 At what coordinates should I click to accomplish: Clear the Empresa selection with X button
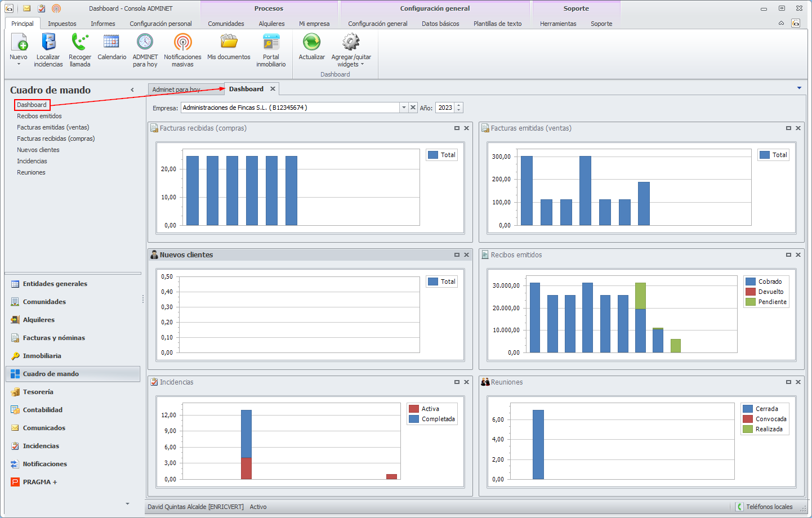pos(413,108)
